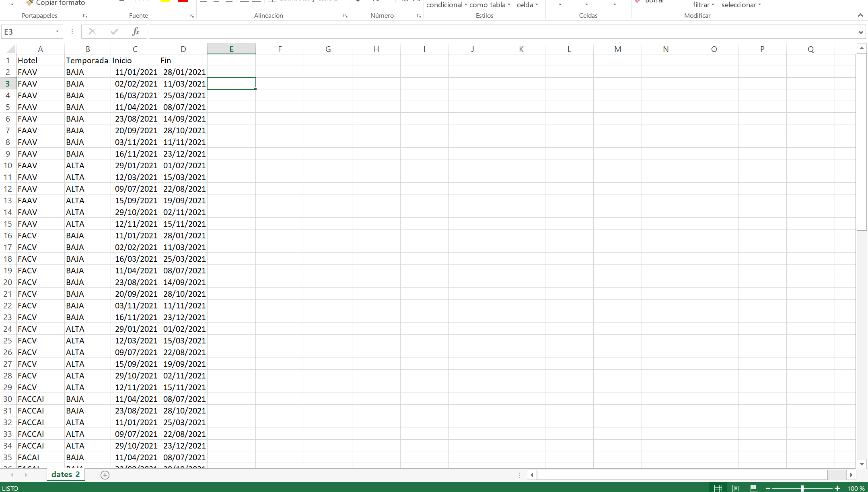Open Alineación dialog launcher arrow

point(345,16)
